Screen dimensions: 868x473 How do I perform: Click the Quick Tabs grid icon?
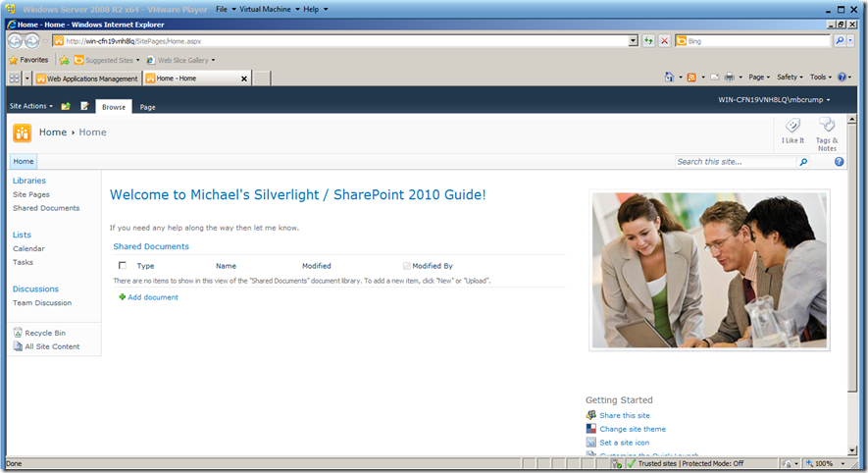coord(15,79)
